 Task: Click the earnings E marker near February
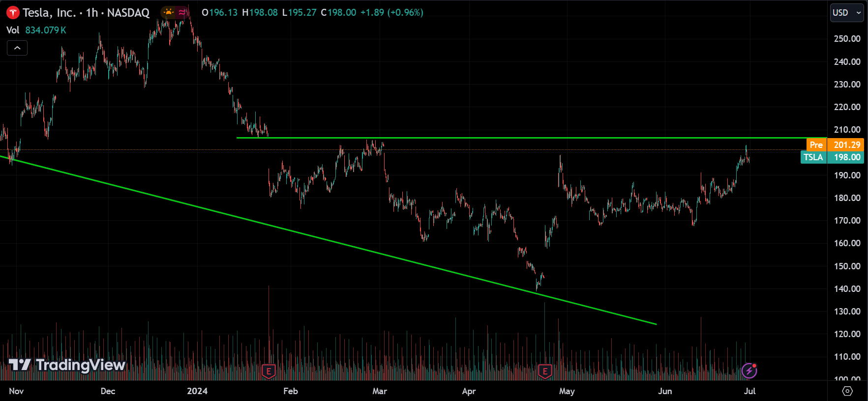tap(269, 372)
